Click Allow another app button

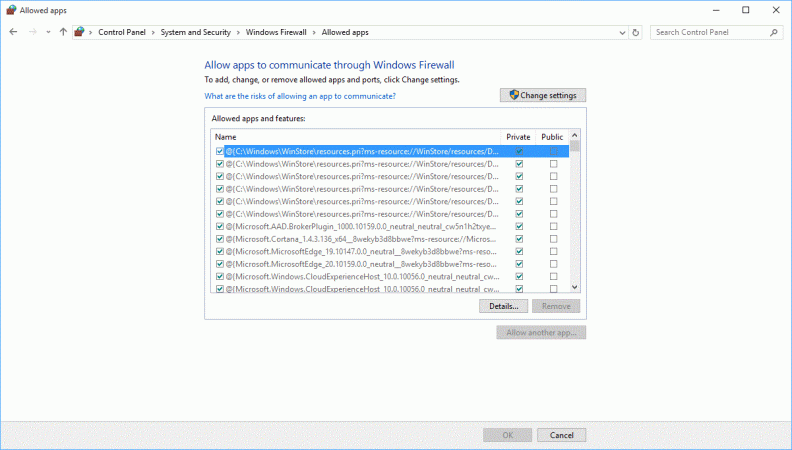(x=541, y=332)
